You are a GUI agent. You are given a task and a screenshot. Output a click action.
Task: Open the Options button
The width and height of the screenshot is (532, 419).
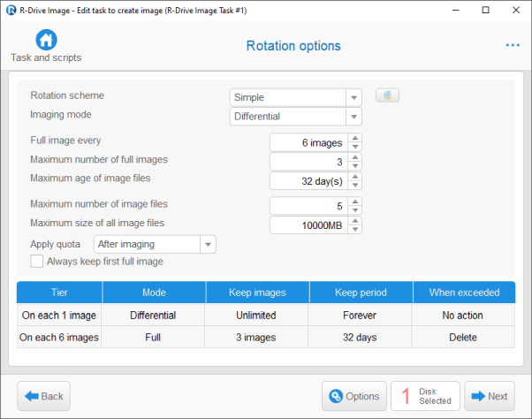point(353,396)
